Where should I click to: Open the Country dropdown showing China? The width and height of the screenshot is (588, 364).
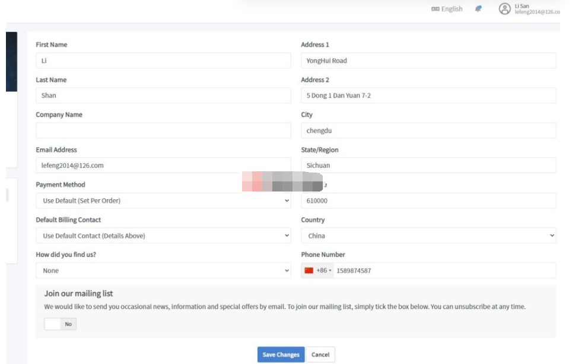428,236
